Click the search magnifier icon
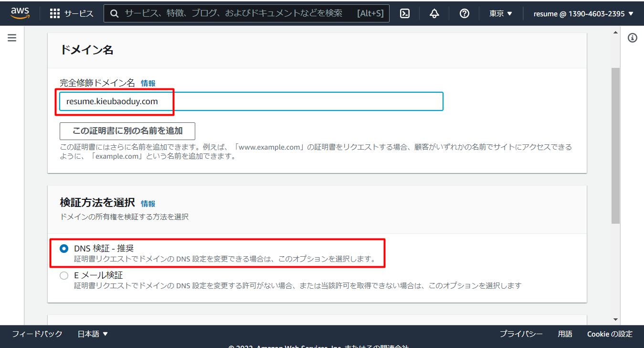644x348 pixels. [115, 13]
